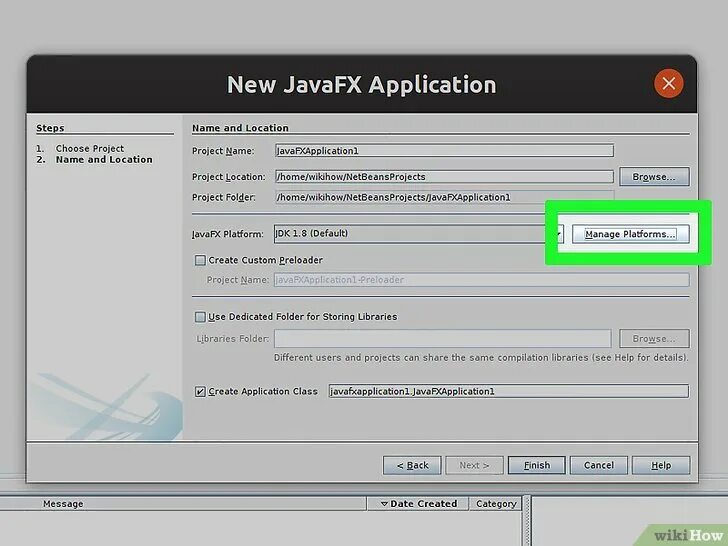Open Help for this wizard

point(661,465)
